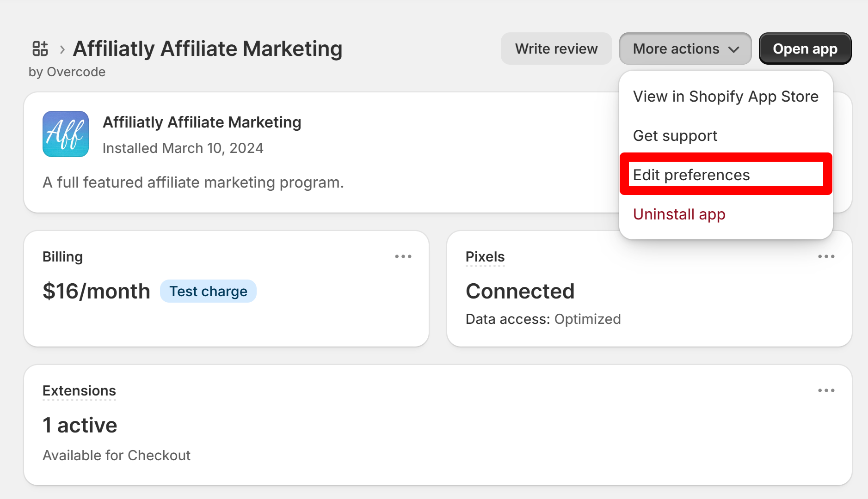Click the "1 active" extensions count
Image resolution: width=868 pixels, height=499 pixels.
tap(80, 425)
